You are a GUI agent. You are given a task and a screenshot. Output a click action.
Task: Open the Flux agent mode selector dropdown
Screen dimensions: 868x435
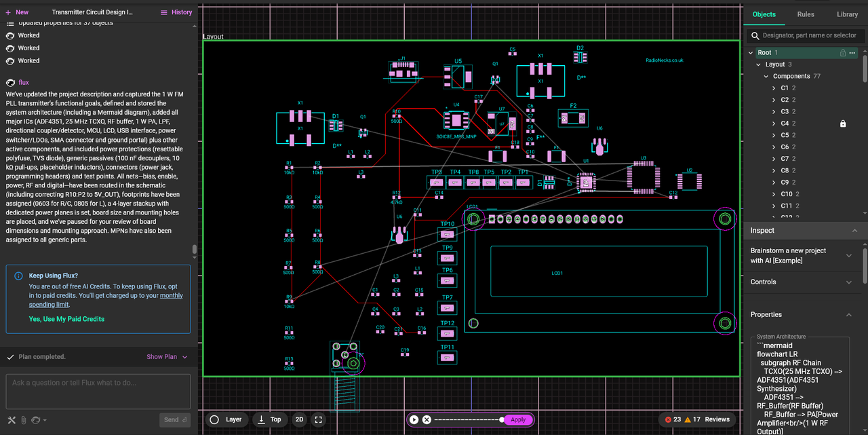(x=39, y=420)
